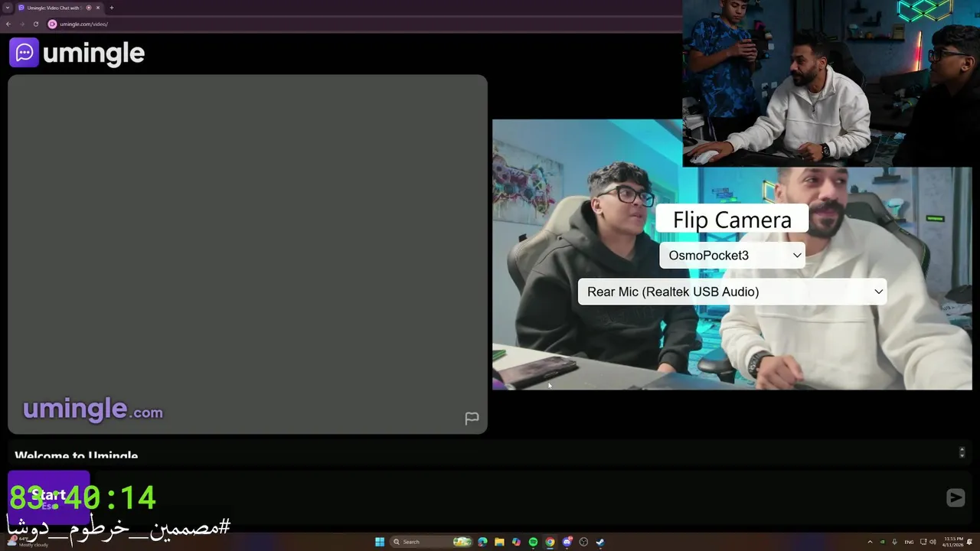This screenshot has width=980, height=551.
Task: Open OBS Studio from taskbar
Action: click(583, 542)
